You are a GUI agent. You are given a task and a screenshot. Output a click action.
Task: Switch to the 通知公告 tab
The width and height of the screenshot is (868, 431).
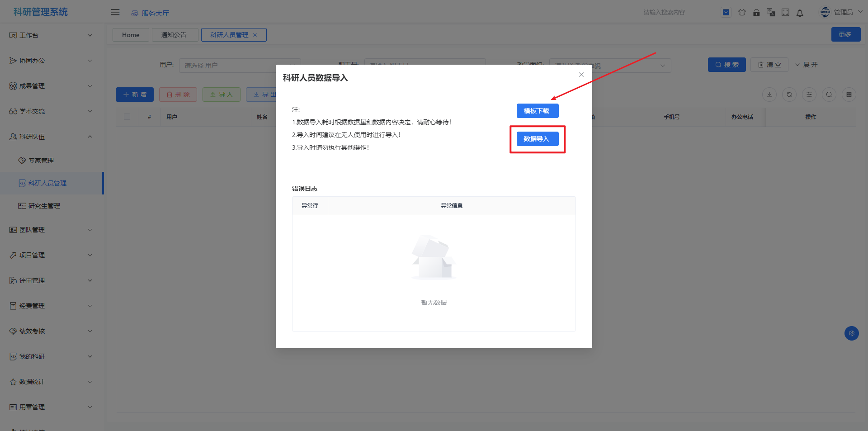click(174, 35)
